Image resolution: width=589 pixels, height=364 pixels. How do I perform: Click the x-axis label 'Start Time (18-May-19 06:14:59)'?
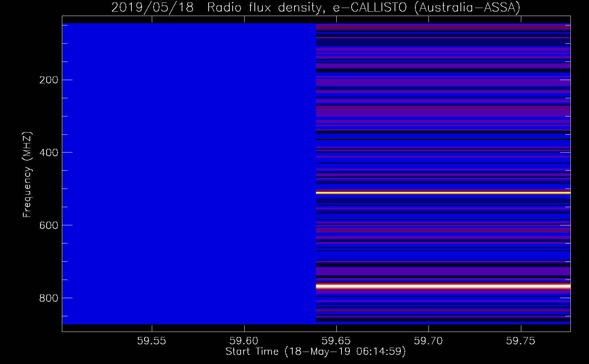click(x=316, y=352)
